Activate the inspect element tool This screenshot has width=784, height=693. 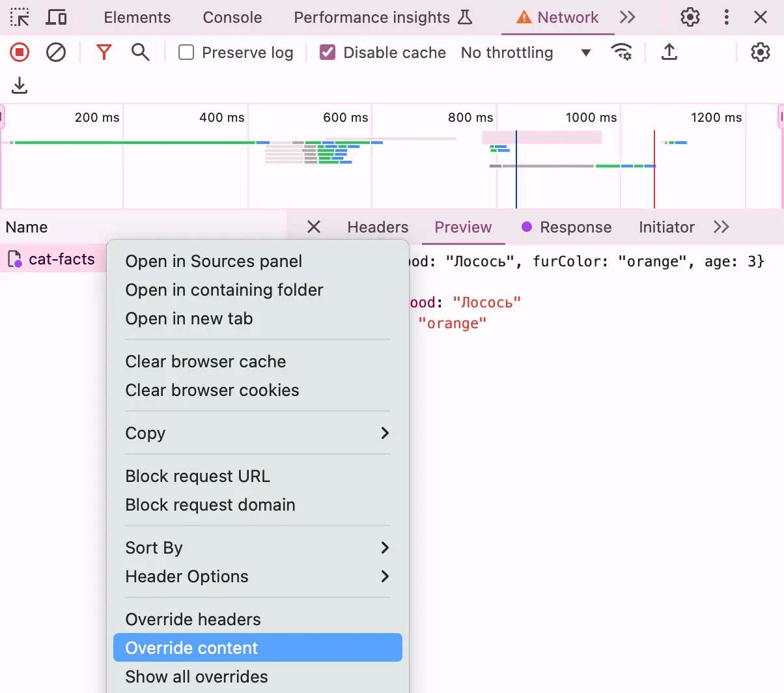click(x=19, y=17)
